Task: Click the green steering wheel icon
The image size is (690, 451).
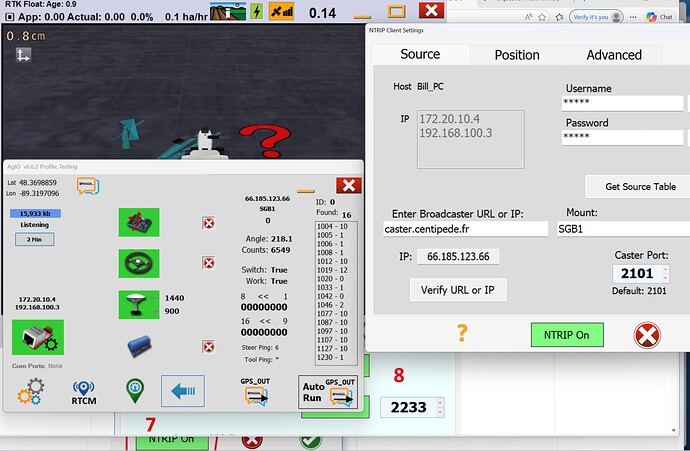Action: click(139, 263)
